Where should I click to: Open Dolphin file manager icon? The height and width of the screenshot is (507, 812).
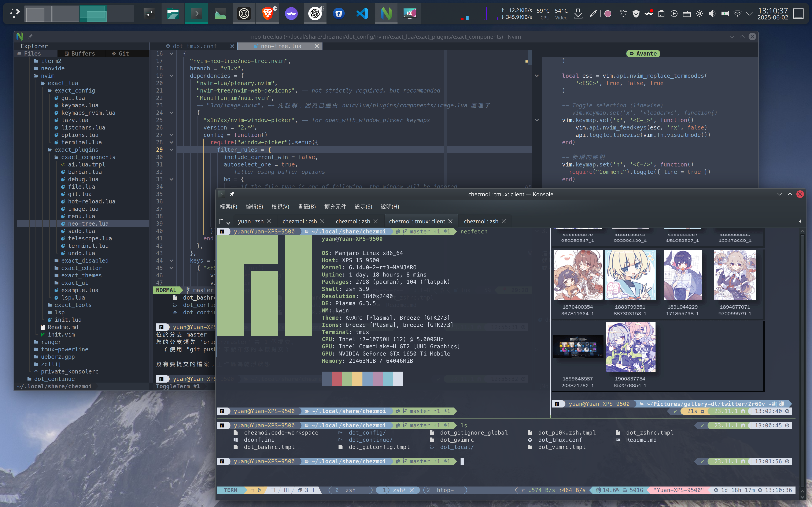(x=173, y=14)
